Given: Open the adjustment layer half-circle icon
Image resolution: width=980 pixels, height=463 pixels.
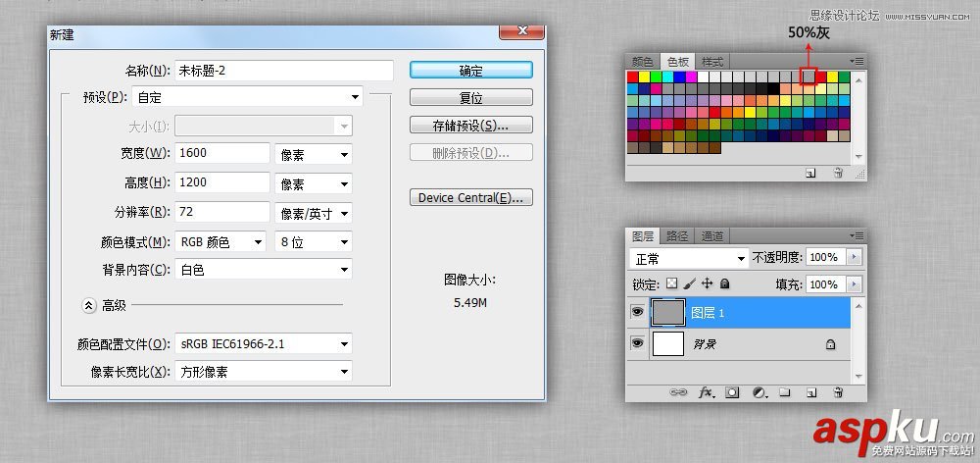Looking at the screenshot, I should pos(759,392).
